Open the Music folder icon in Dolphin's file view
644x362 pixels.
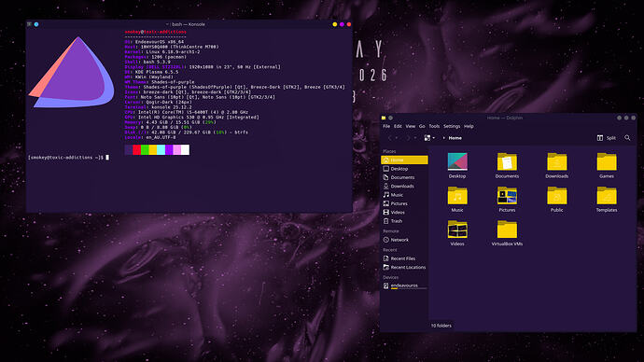point(457,196)
